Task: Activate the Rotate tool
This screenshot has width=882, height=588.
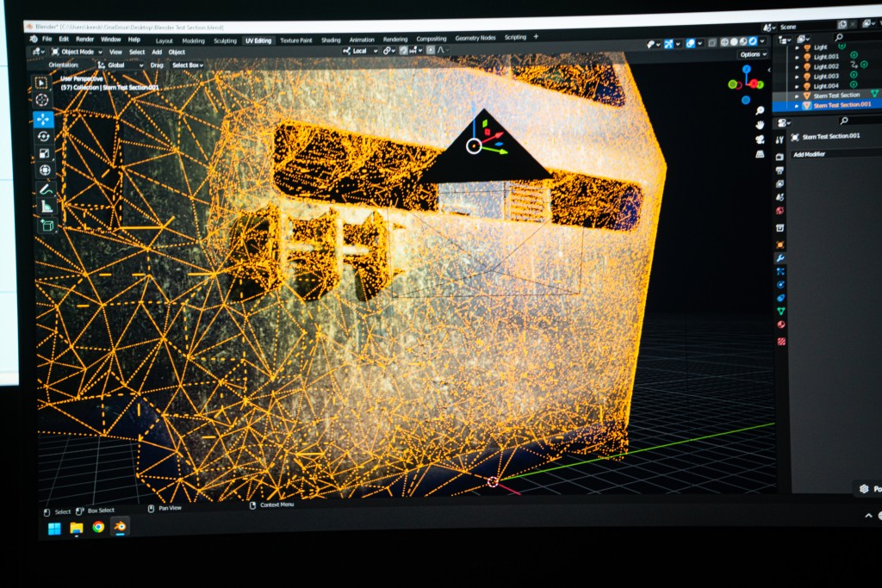Action: point(43,136)
